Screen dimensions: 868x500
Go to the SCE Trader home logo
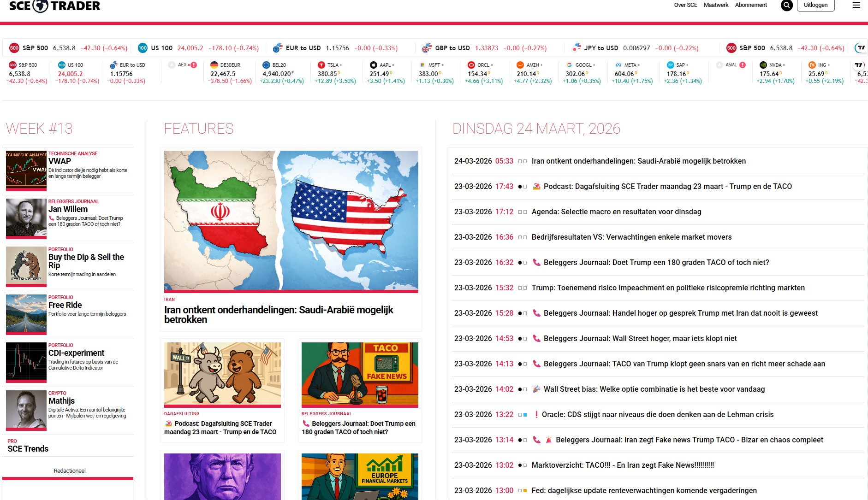point(54,6)
